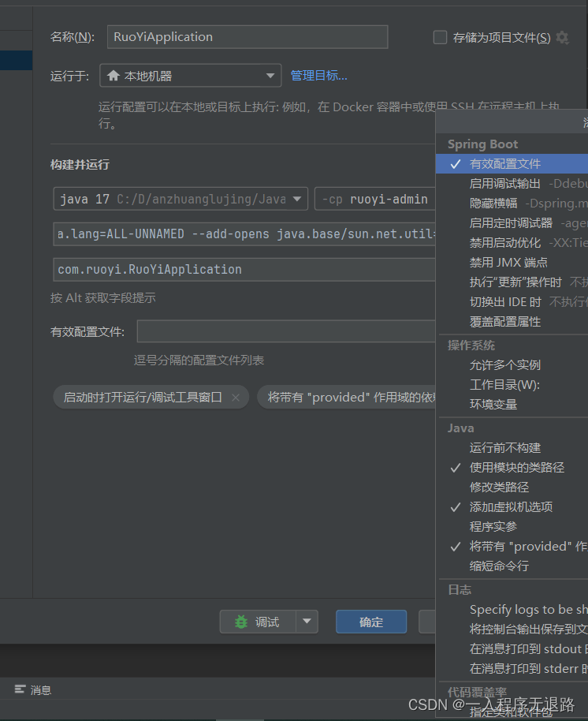
Task: Toggle the checked 使用模块的类路径 option
Action: click(512, 468)
